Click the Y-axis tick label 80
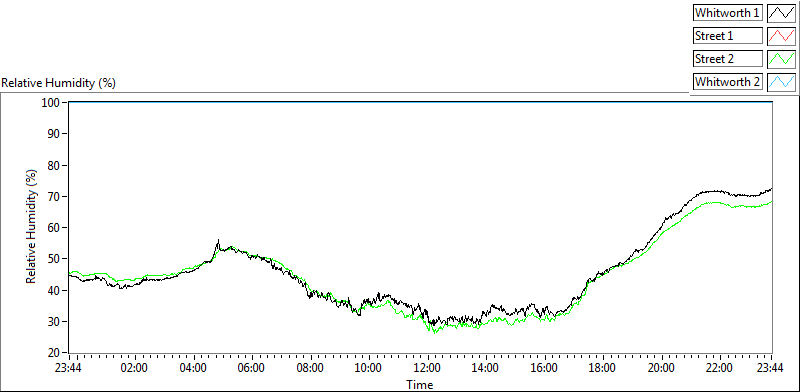800x392 pixels. pyautogui.click(x=53, y=165)
